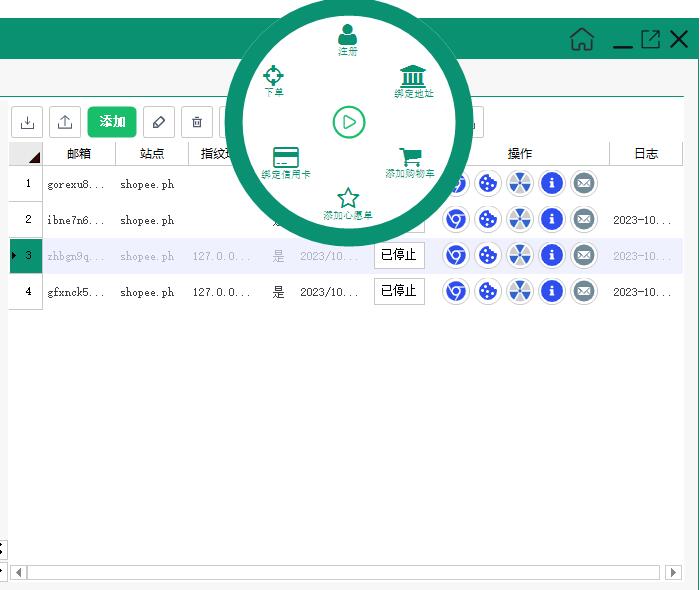The image size is (700, 590).
Task: Open info icon for row 2 ibne7n6
Action: [552, 219]
